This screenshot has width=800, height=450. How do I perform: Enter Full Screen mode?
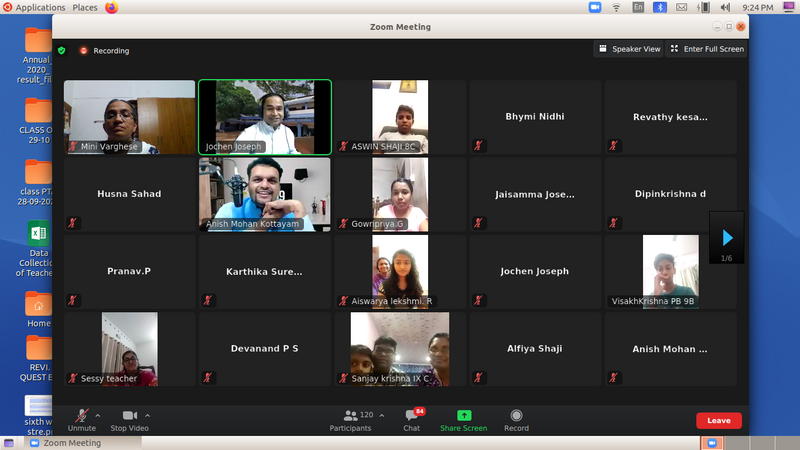[706, 49]
